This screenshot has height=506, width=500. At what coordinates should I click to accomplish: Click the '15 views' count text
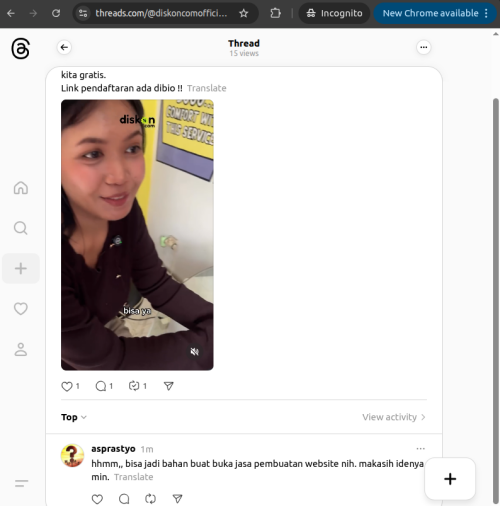(244, 53)
